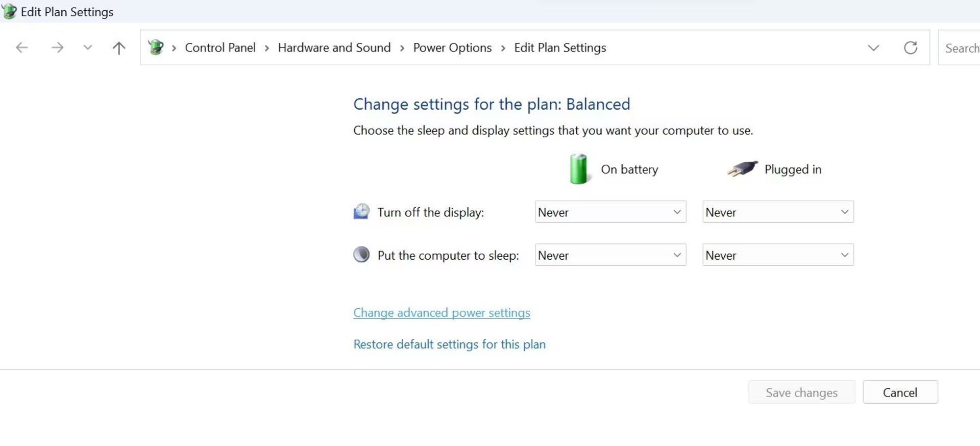The height and width of the screenshot is (446, 980).
Task: Refresh the Edit Plan Settings page
Action: point(910,47)
